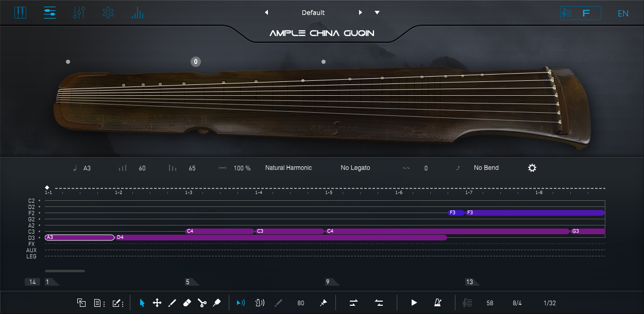Select the C3 note block
This screenshot has width=644, height=314.
pyautogui.click(x=290, y=231)
